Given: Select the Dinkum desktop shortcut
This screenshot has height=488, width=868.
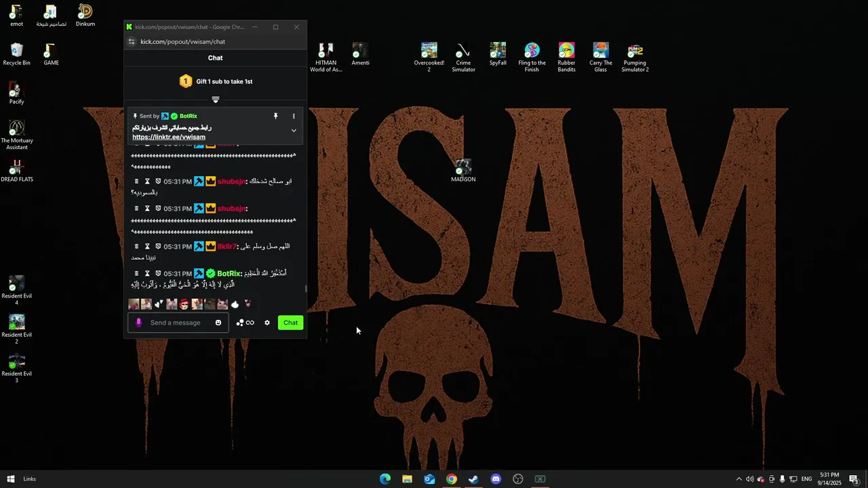Looking at the screenshot, I should point(85,16).
